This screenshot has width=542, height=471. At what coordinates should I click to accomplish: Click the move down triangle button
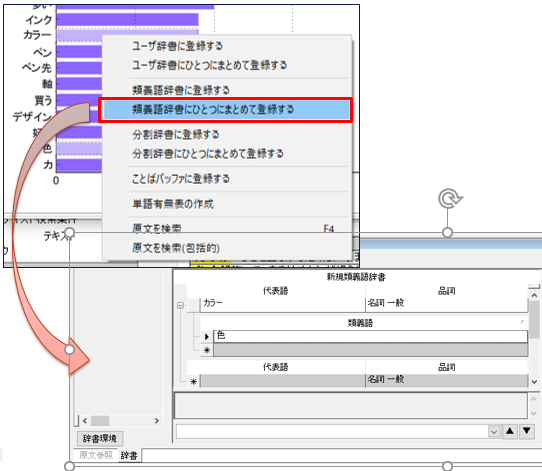(527, 431)
